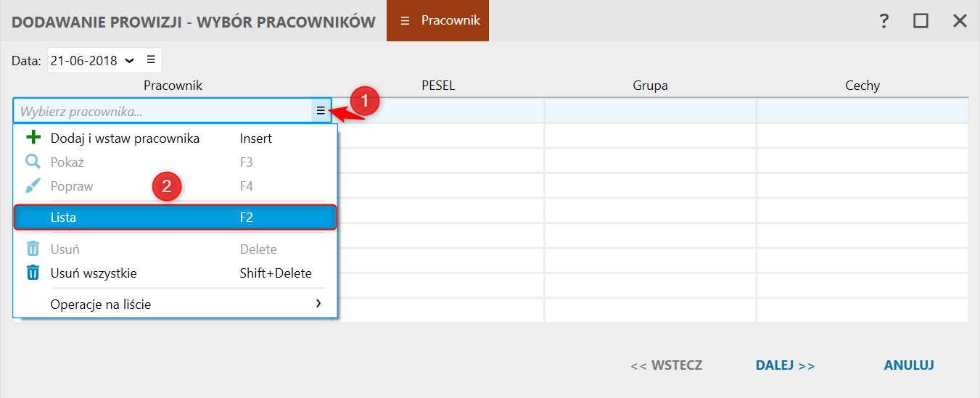
Task: Click the Grupa column header
Action: 650,86
